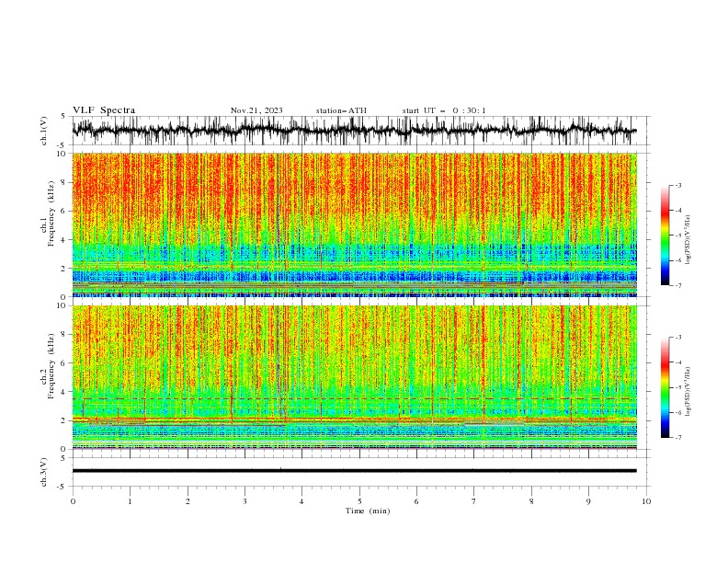Click the 'start UT = 0:30:1' label
Screen dimensions: 728x563
click(x=444, y=110)
